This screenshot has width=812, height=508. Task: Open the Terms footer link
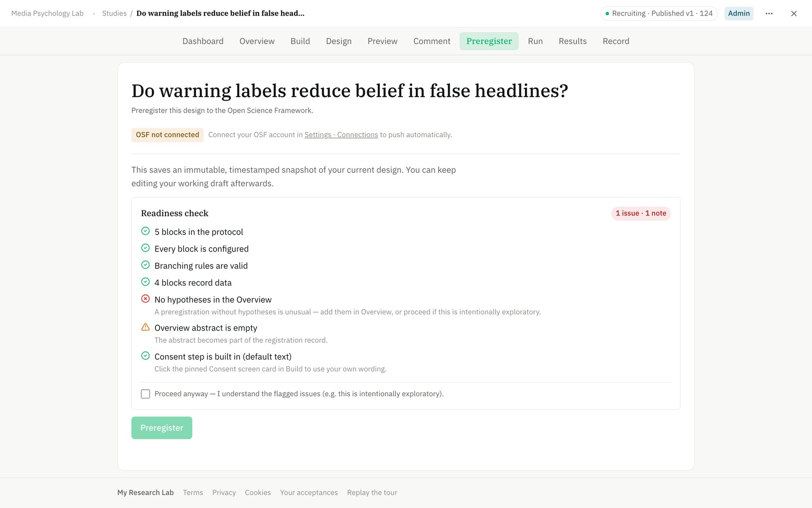[193, 493]
